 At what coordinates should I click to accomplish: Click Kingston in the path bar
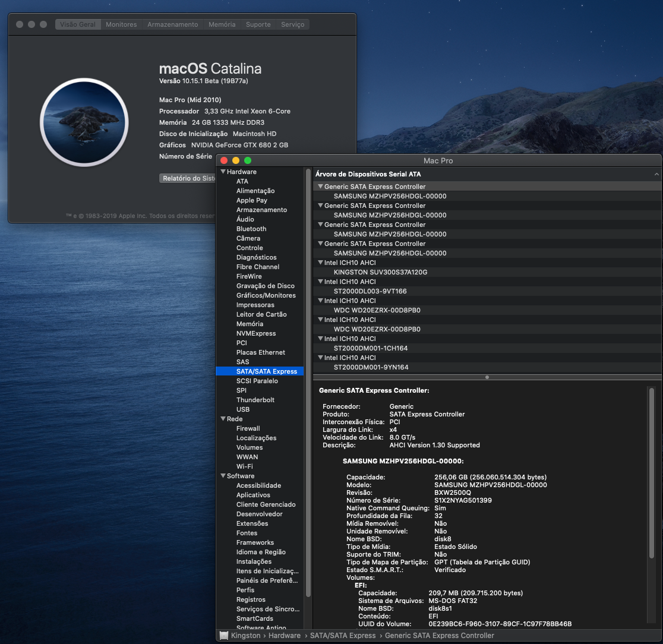pos(246,635)
